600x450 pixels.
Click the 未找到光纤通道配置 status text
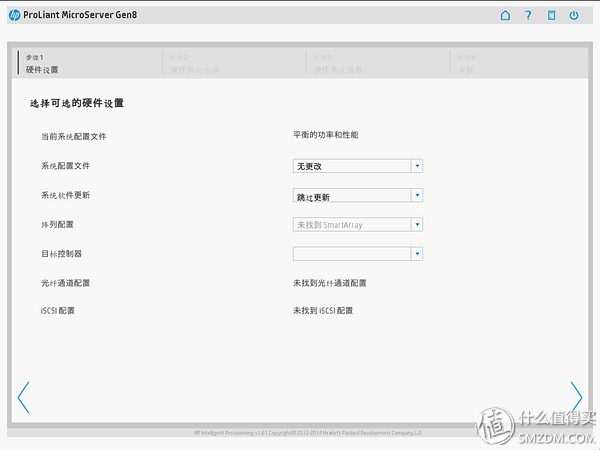(329, 283)
